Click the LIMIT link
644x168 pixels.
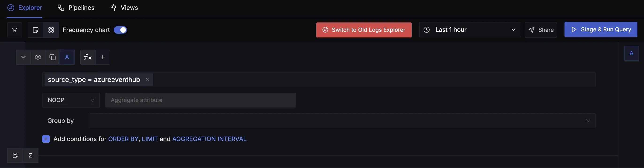[150, 139]
